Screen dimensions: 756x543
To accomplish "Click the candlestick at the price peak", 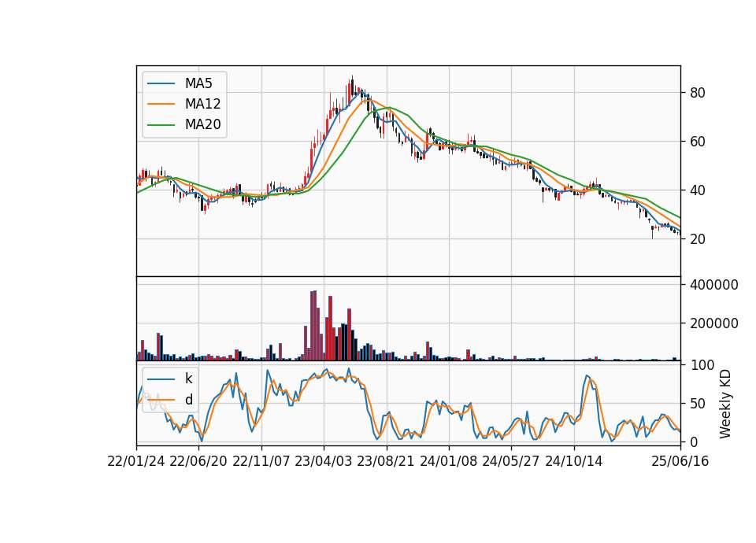I will pyautogui.click(x=353, y=87).
